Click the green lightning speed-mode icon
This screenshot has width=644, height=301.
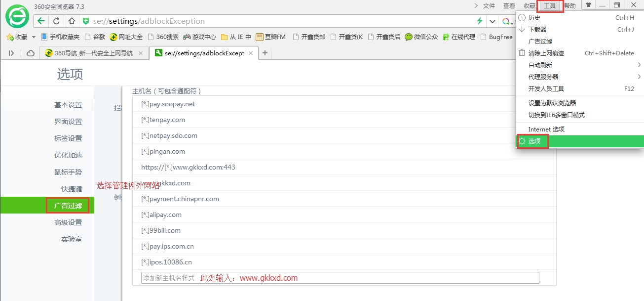479,21
